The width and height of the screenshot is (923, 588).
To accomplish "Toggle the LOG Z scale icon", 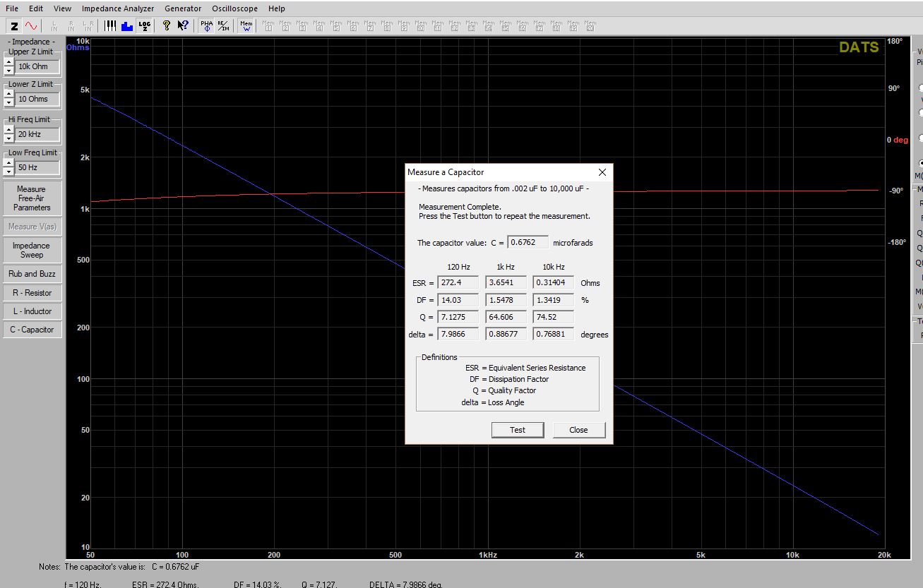I will (x=144, y=25).
